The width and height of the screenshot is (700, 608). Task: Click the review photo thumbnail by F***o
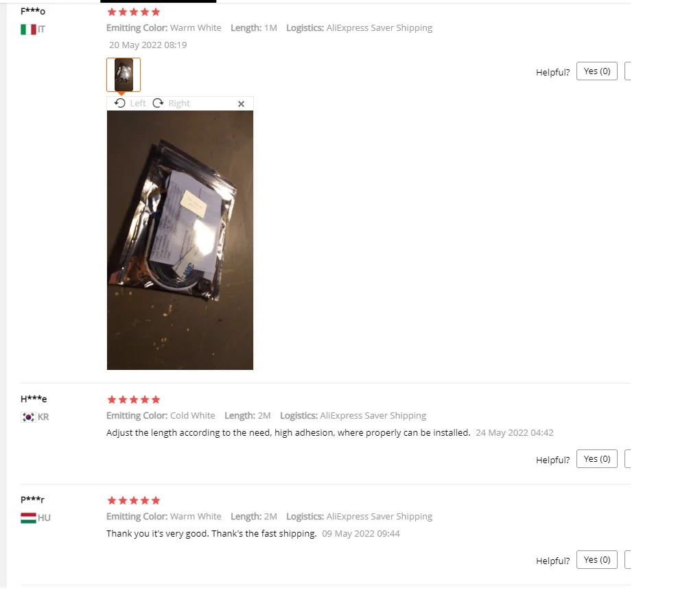[x=124, y=75]
